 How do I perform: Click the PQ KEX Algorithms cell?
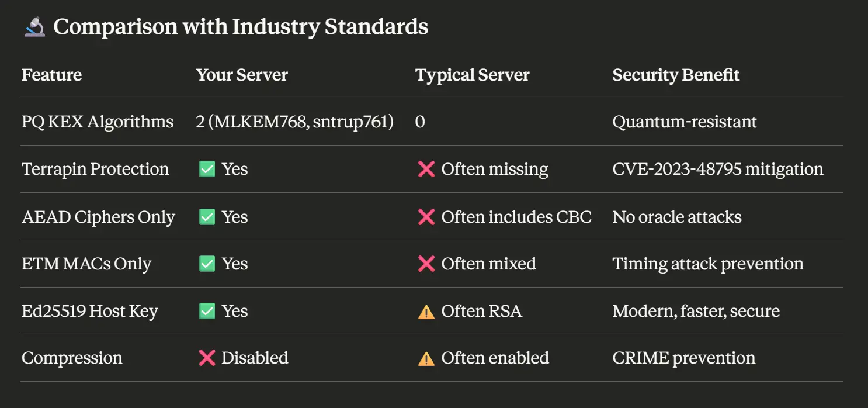[x=98, y=122]
